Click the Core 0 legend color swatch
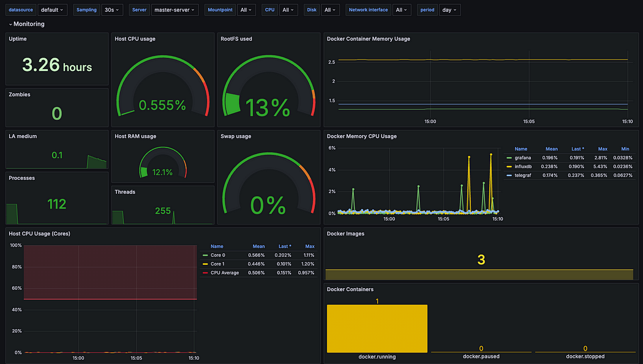The image size is (643, 364). click(205, 255)
